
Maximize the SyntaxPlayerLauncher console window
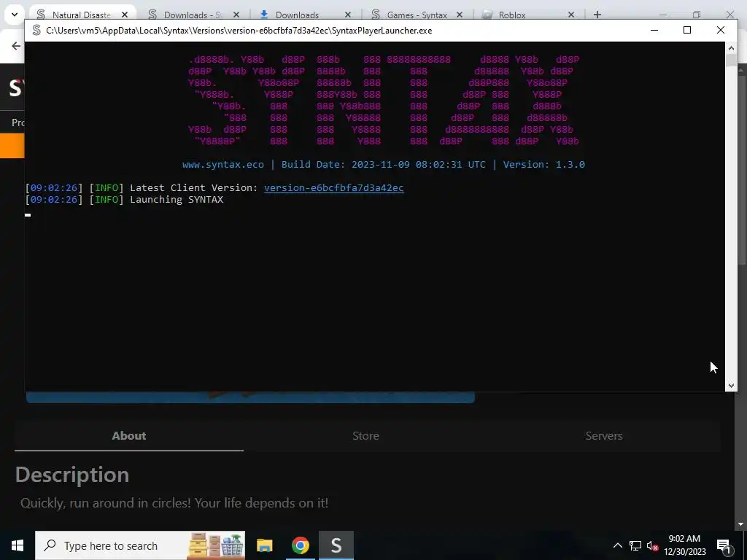[687, 30]
